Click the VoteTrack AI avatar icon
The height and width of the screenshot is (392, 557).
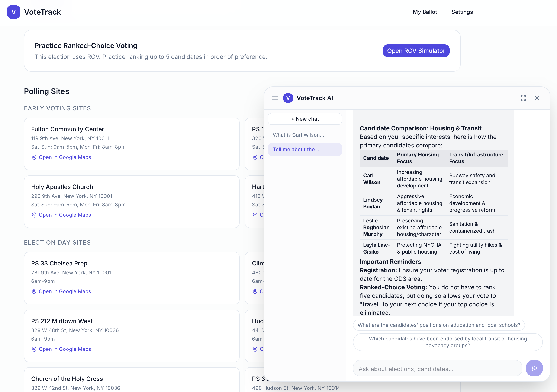[x=288, y=98]
